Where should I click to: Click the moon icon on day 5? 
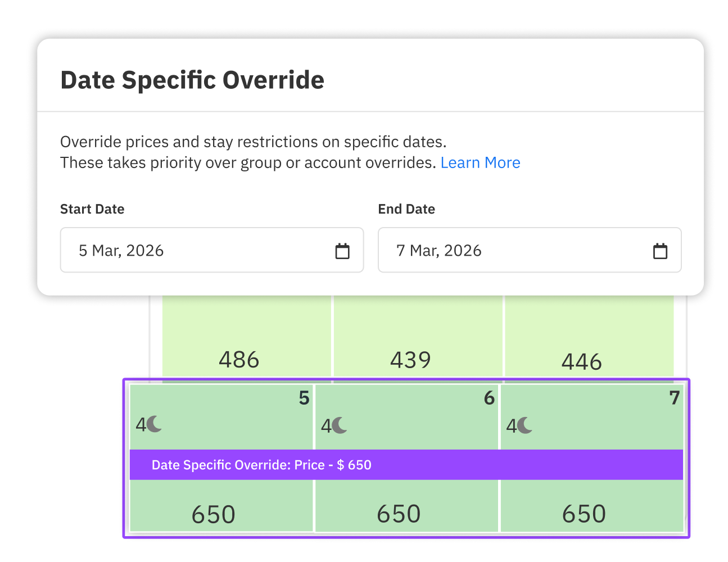[x=155, y=424]
